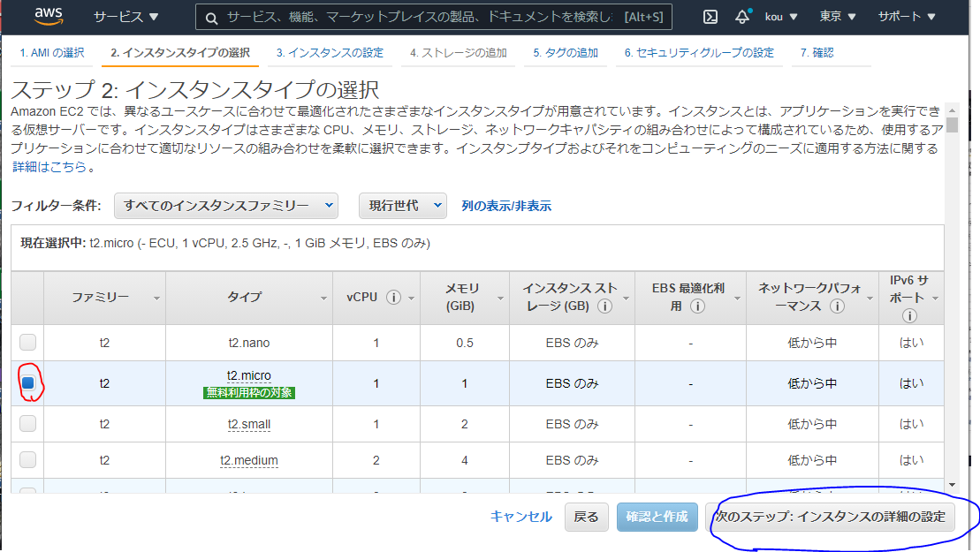980x552 pixels.
Task: Show instance storage column info icon
Action: point(604,306)
